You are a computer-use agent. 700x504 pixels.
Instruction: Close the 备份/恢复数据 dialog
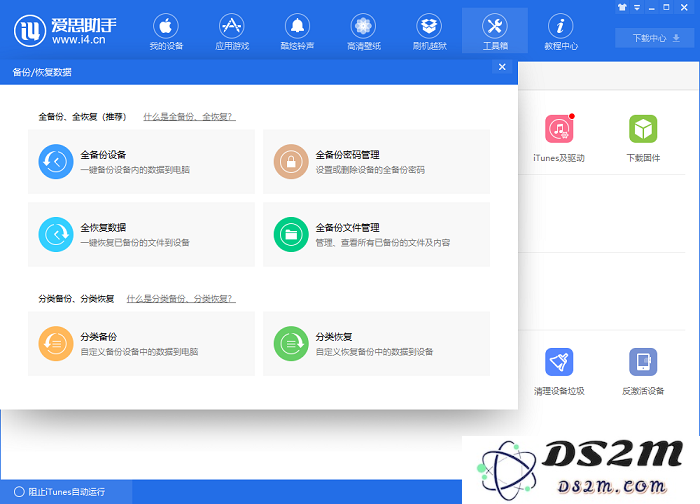pos(502,67)
